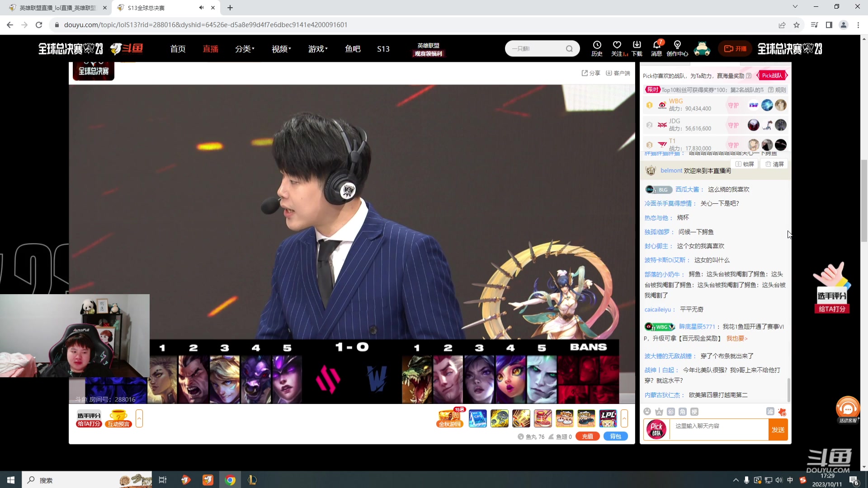Image resolution: width=868 pixels, height=488 pixels.
Task: Click the 活动客服 support bubble
Action: (x=848, y=409)
